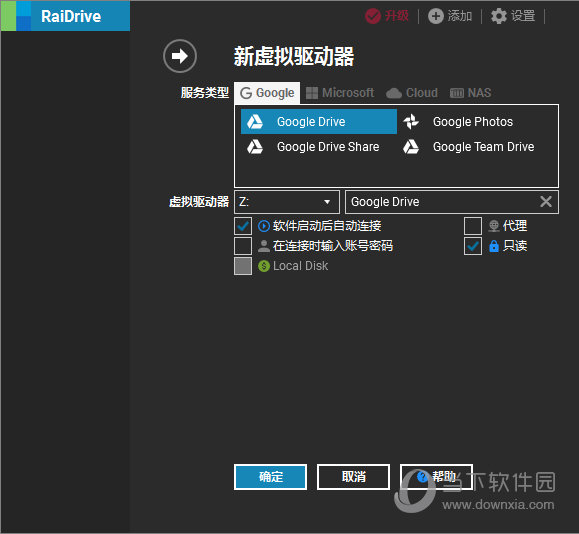This screenshot has height=534, width=579.
Task: Click the Local Disk label text
Action: tap(301, 266)
